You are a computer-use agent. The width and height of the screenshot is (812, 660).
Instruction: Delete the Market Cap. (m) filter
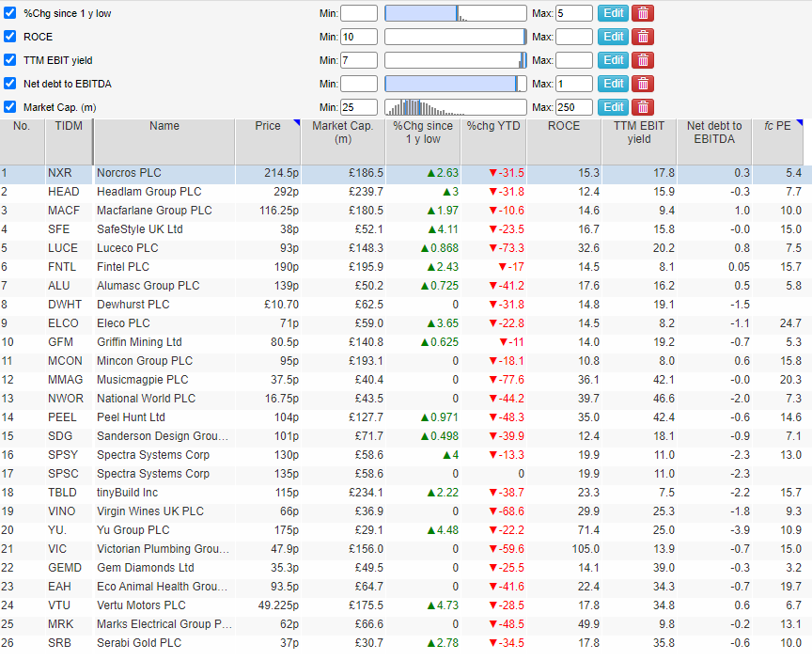coord(643,107)
